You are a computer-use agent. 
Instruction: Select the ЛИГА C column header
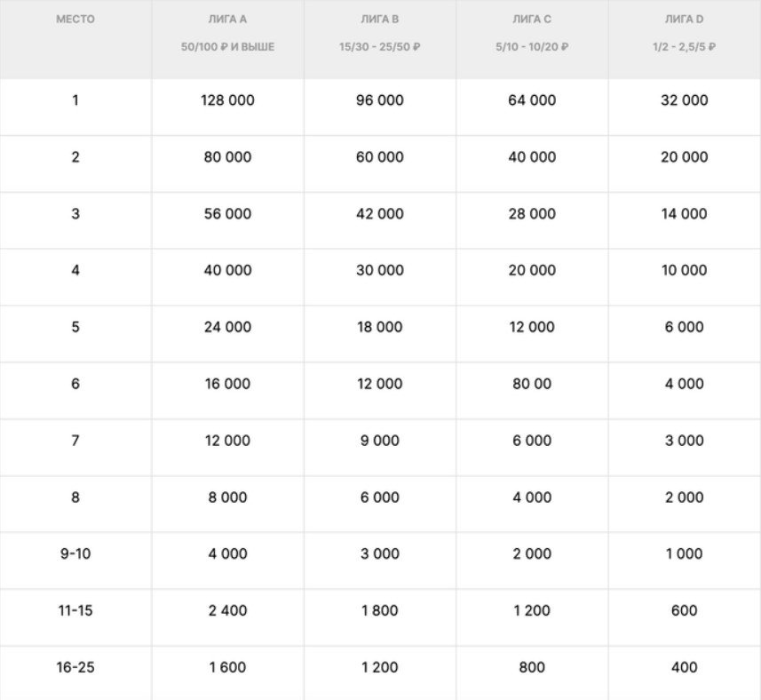[x=532, y=19]
